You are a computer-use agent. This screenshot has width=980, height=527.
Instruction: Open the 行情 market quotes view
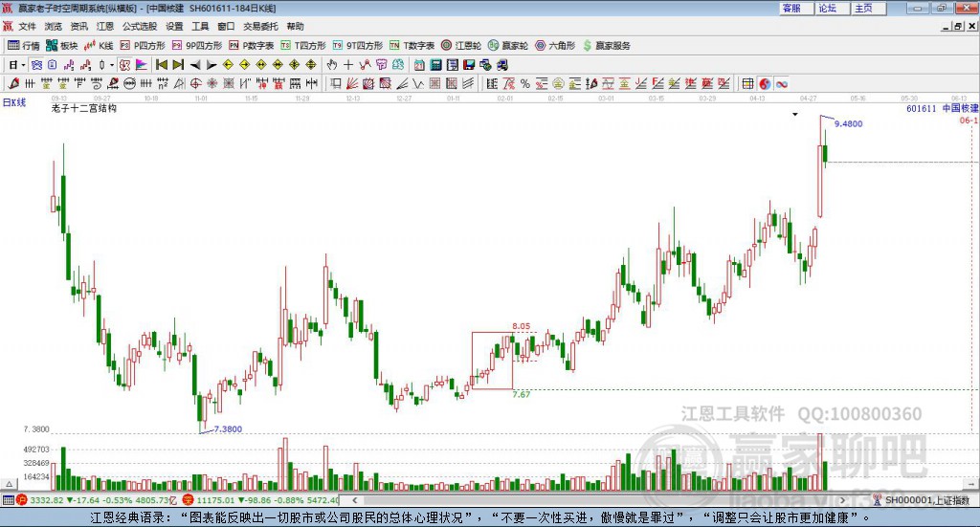(23, 46)
